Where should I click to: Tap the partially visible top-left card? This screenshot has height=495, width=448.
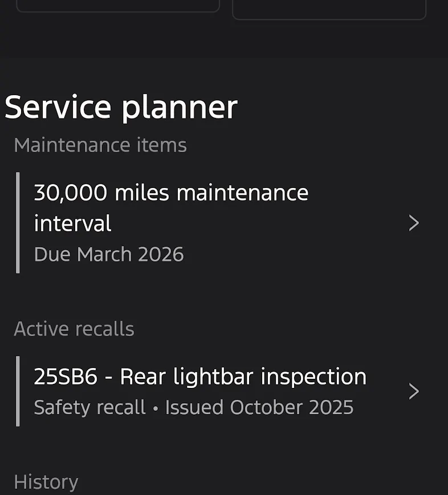pos(117,6)
